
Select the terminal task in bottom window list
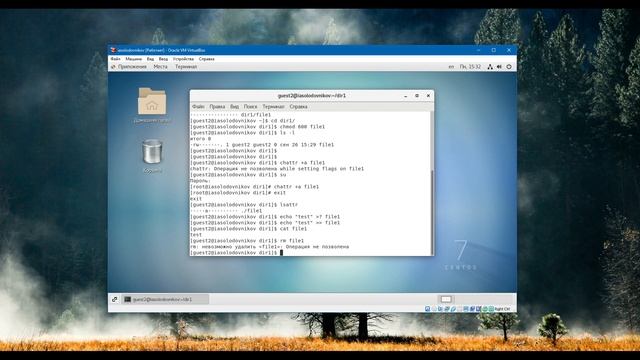(x=165, y=299)
